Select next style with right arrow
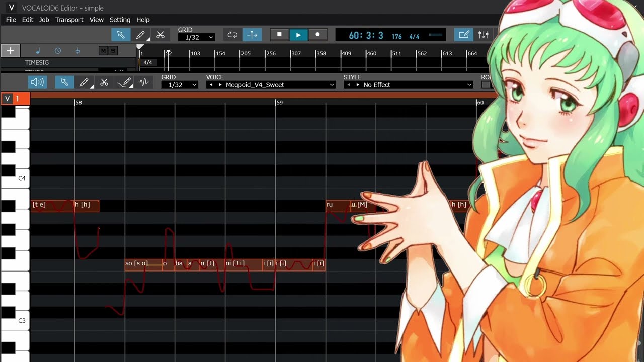 tap(357, 85)
